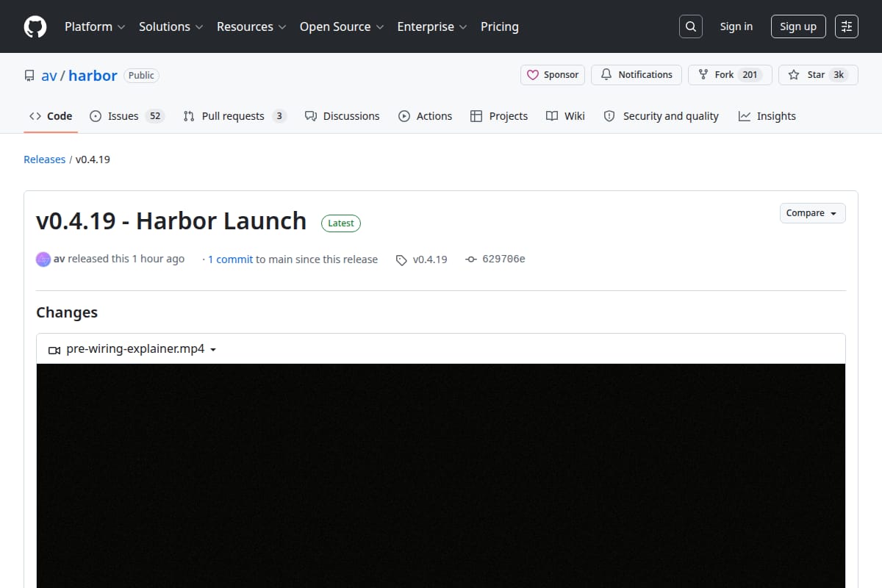Image resolution: width=882 pixels, height=588 pixels.
Task: Open the harbor repository link
Action: pos(93,76)
